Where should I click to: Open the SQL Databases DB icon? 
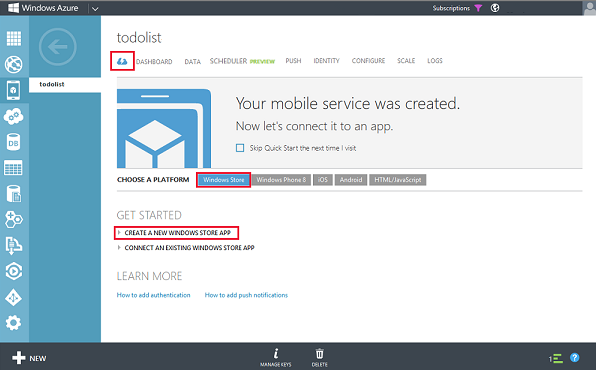[x=14, y=142]
